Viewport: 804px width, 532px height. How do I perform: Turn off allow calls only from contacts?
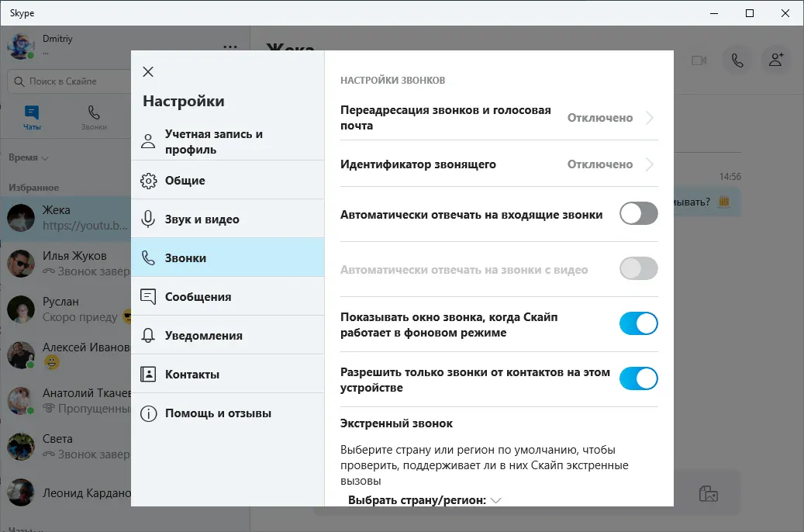[x=638, y=378]
